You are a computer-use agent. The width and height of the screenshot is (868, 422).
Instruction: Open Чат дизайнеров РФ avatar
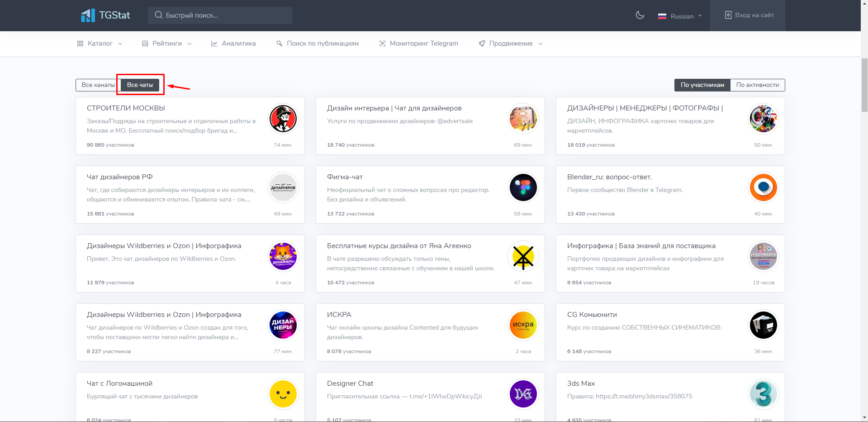pos(283,187)
